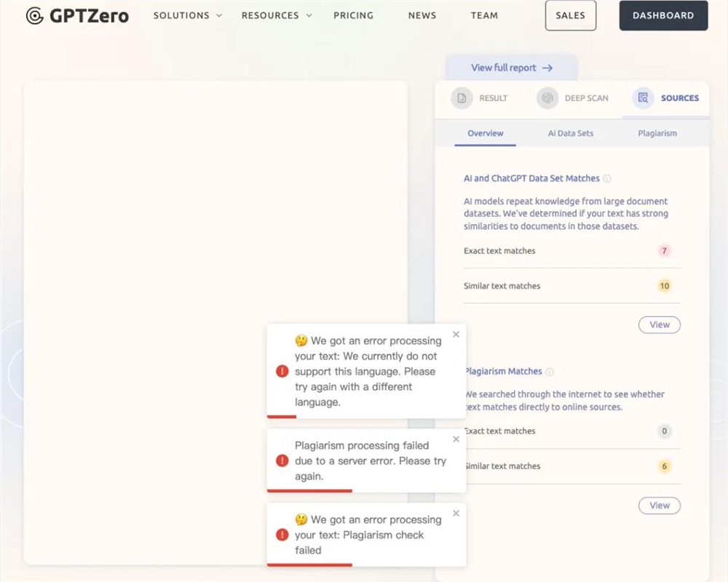Image resolution: width=728 pixels, height=582 pixels.
Task: Click red error icon on unsupported language toast
Action: click(282, 371)
